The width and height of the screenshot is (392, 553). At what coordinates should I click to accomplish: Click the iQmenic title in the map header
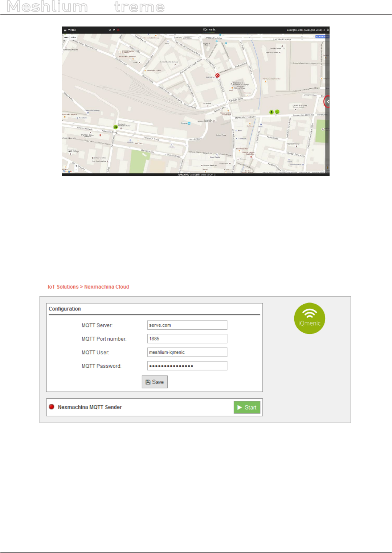(x=209, y=30)
